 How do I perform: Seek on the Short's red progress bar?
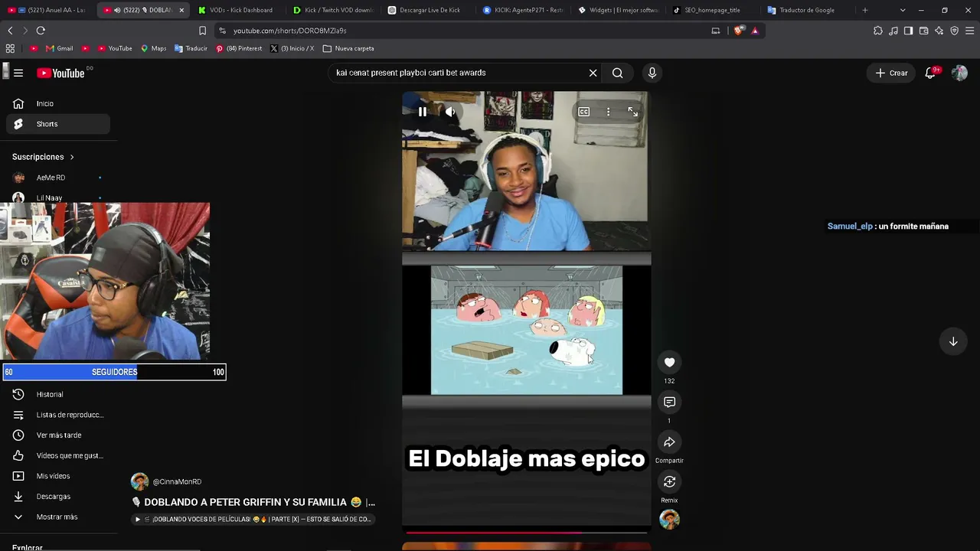(527, 532)
